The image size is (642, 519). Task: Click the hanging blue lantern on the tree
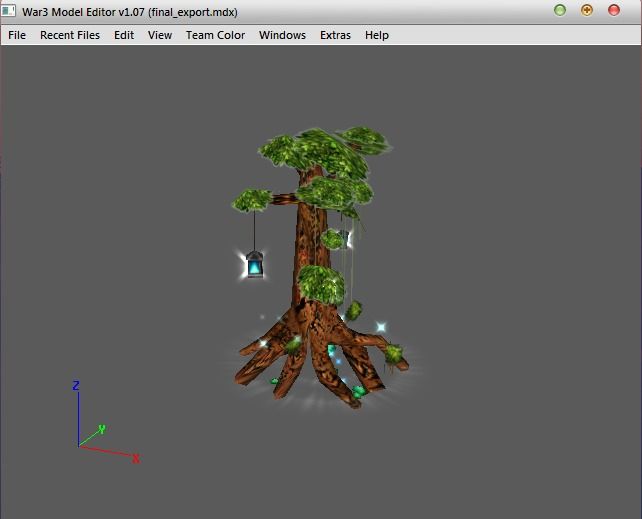click(x=255, y=265)
